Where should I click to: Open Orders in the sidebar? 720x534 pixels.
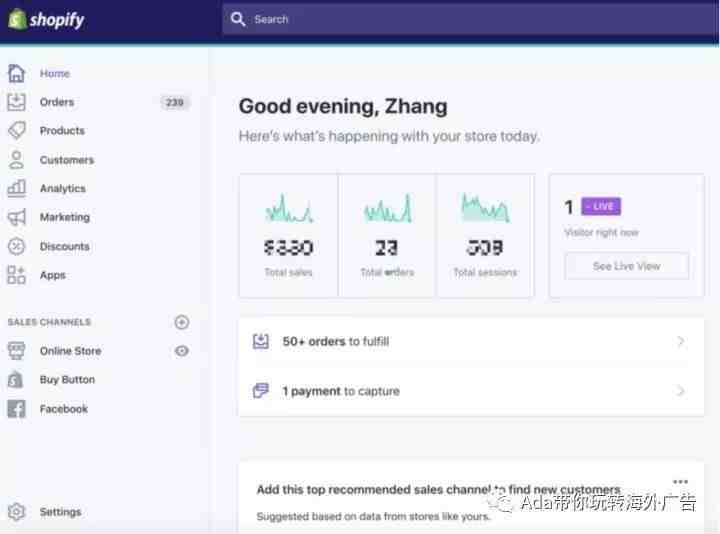tap(57, 102)
